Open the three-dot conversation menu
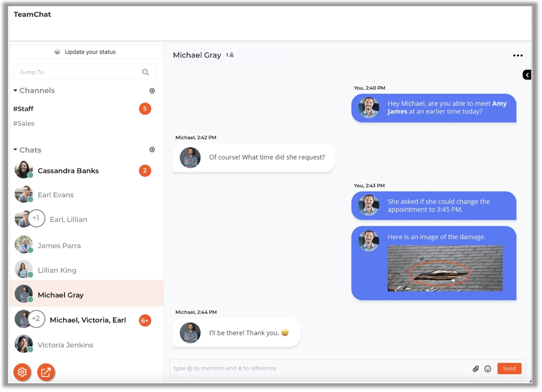 (x=518, y=55)
